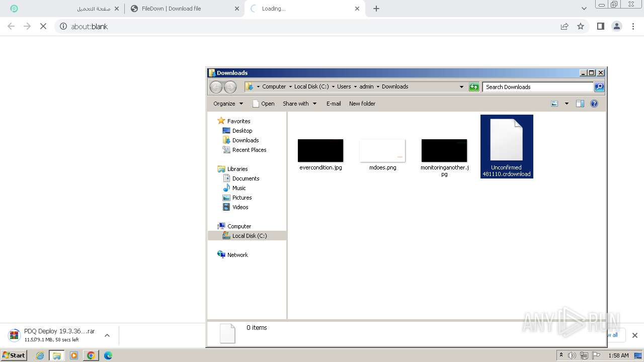
Task: Click the search magnifier icon in Explorer
Action: [x=599, y=87]
